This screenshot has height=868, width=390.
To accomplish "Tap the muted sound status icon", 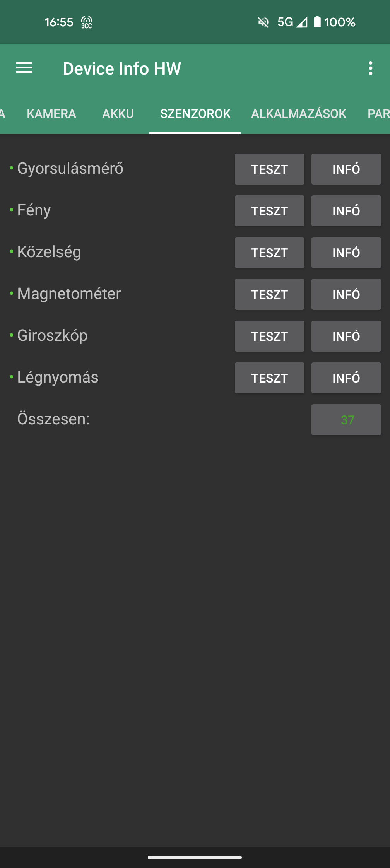I will [x=263, y=22].
